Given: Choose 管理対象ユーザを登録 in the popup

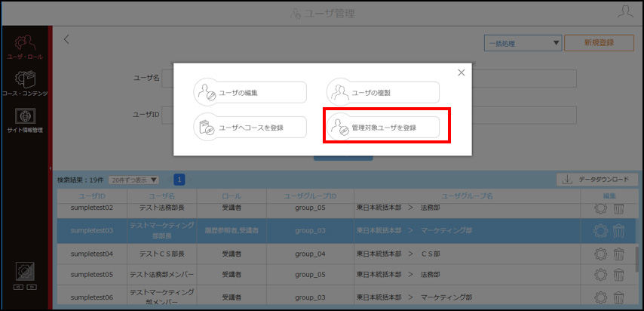Looking at the screenshot, I should [x=383, y=128].
